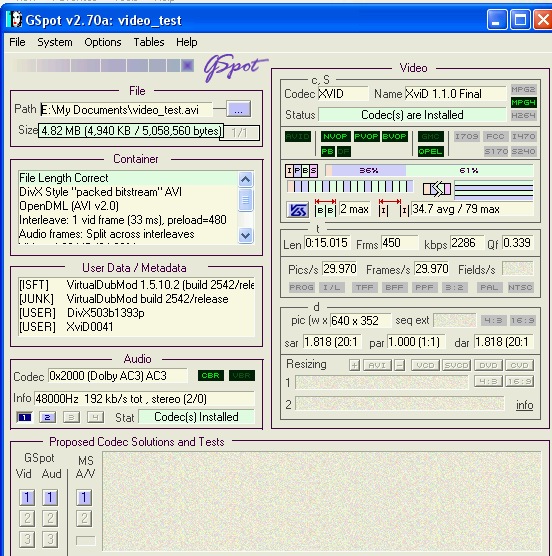This screenshot has height=556, width=552.
Task: Click the frame type percentage bar
Action: tap(429, 171)
